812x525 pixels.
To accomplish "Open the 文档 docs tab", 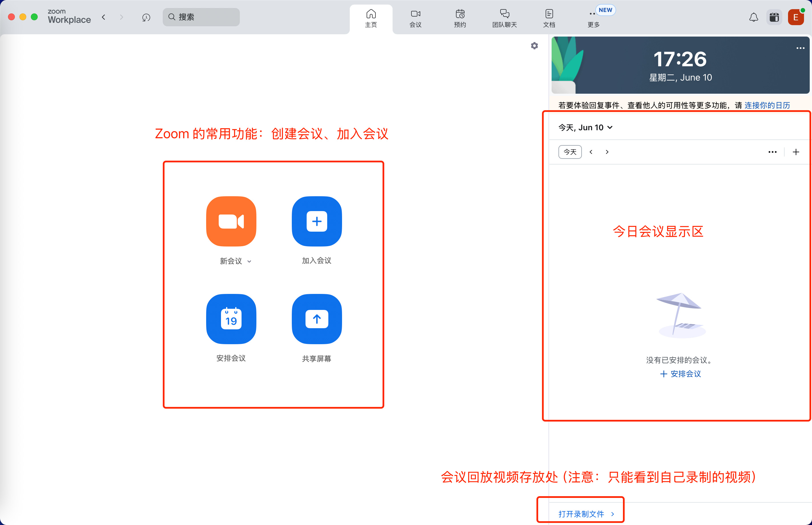I will click(549, 19).
